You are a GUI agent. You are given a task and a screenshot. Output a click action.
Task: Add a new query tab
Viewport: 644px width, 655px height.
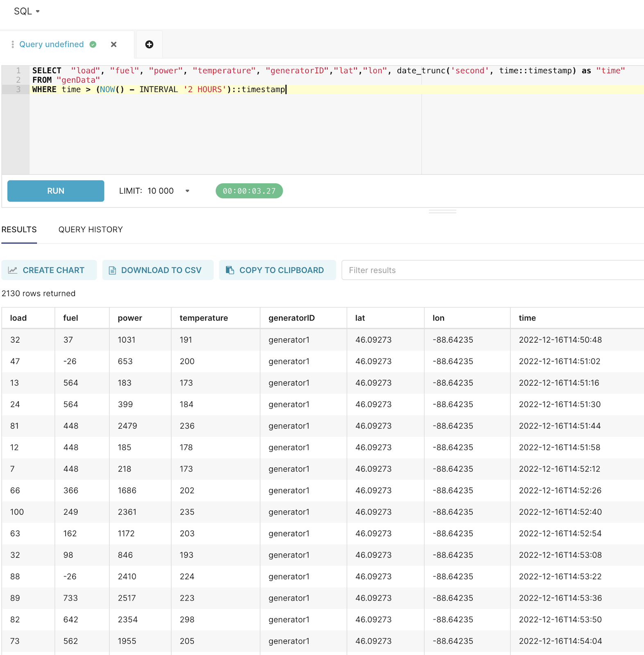(150, 44)
